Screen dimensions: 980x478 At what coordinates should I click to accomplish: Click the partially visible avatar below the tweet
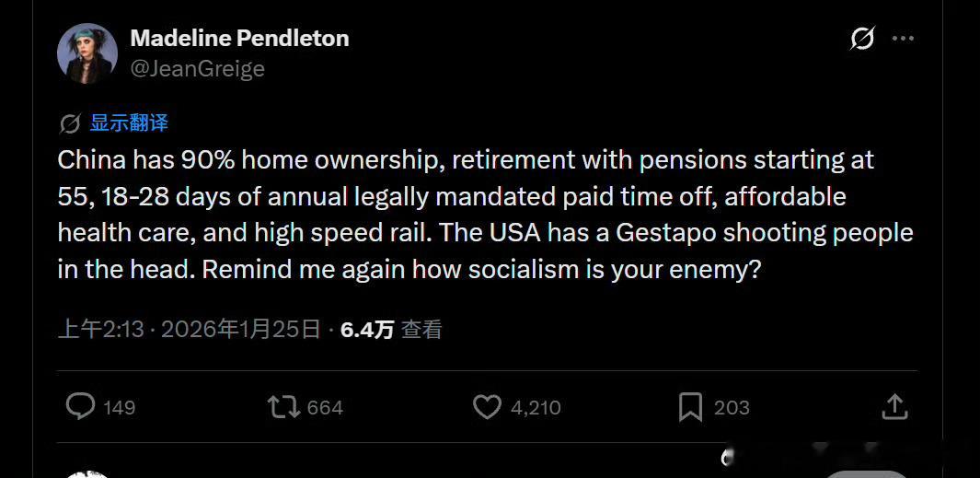(87, 474)
